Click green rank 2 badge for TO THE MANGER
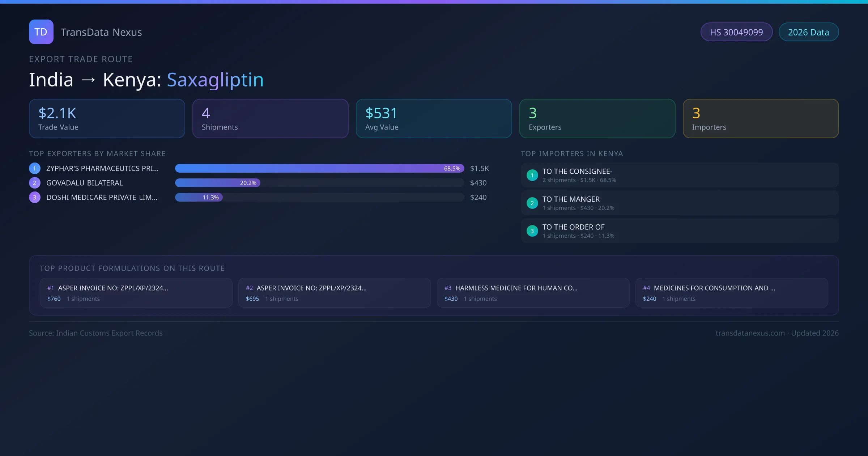868x456 pixels. 532,203
